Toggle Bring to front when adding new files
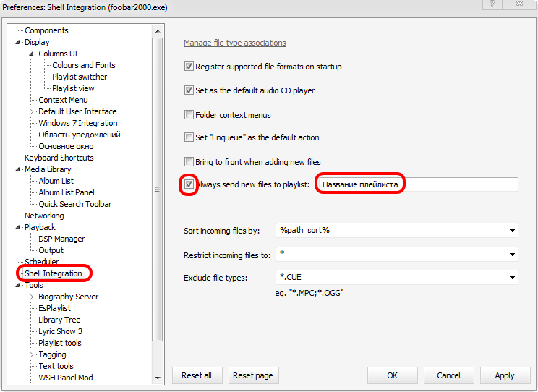Image resolution: width=538 pixels, height=392 pixels. point(189,162)
